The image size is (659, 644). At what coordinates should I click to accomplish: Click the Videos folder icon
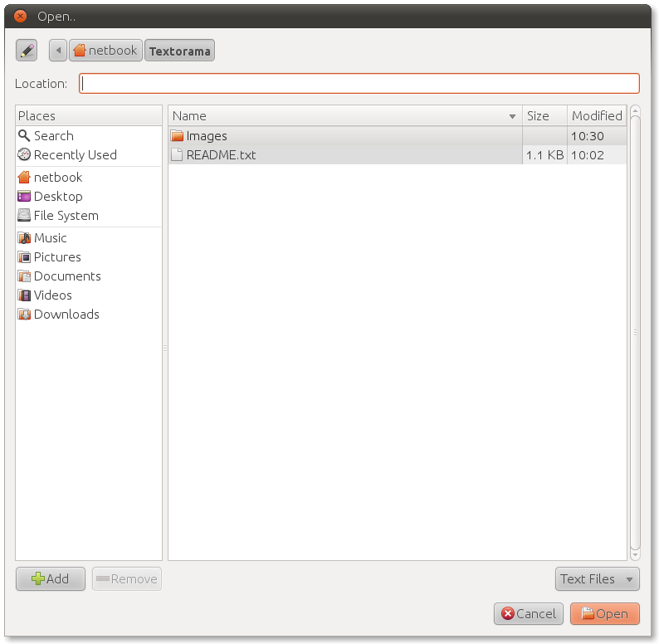[x=24, y=295]
